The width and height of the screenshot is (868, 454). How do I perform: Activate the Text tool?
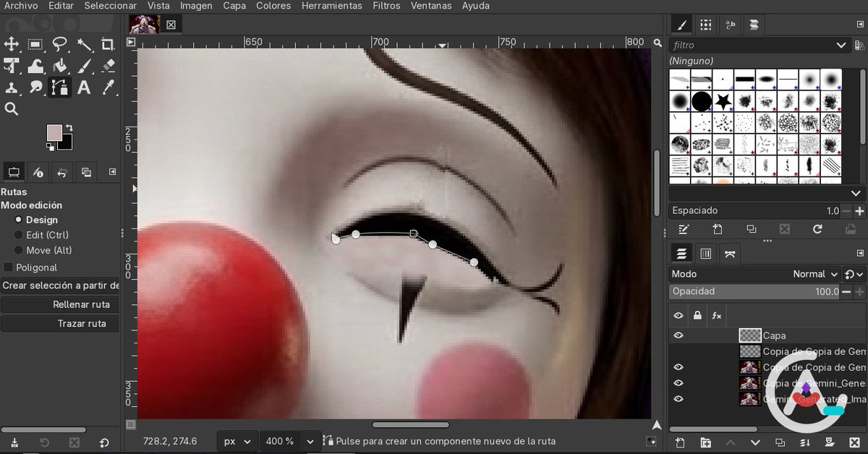pos(85,87)
